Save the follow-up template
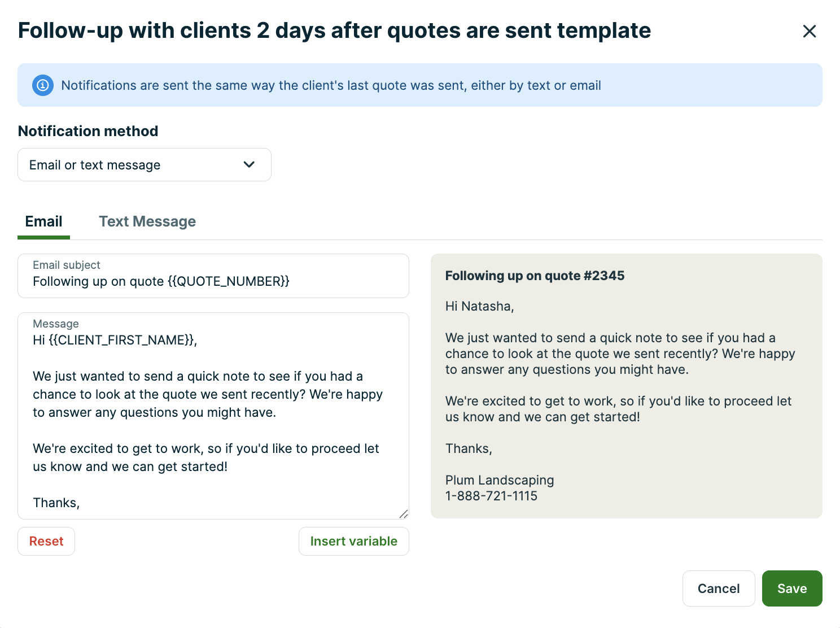The width and height of the screenshot is (840, 628). tap(791, 588)
